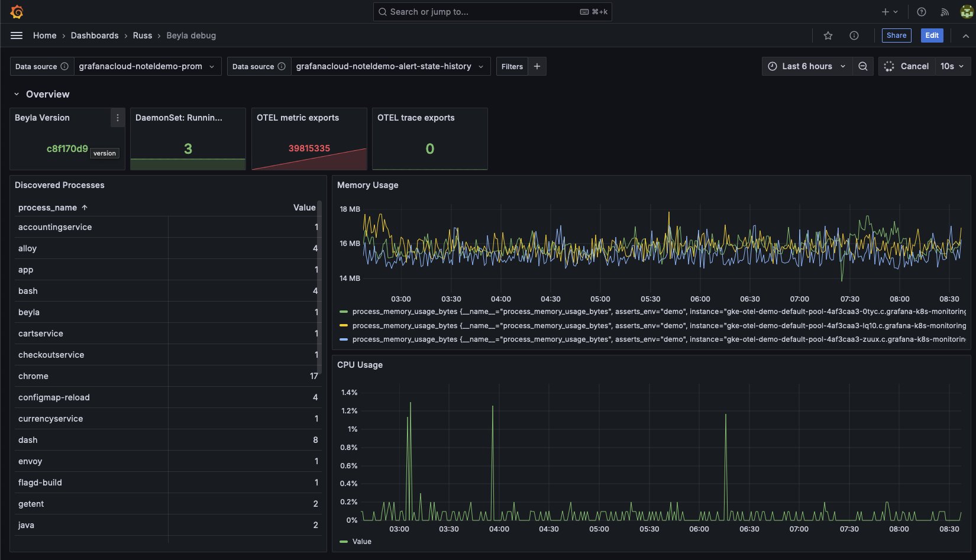This screenshot has height=560, width=976.
Task: Go to Dashboards in breadcrumb
Action: coord(95,35)
